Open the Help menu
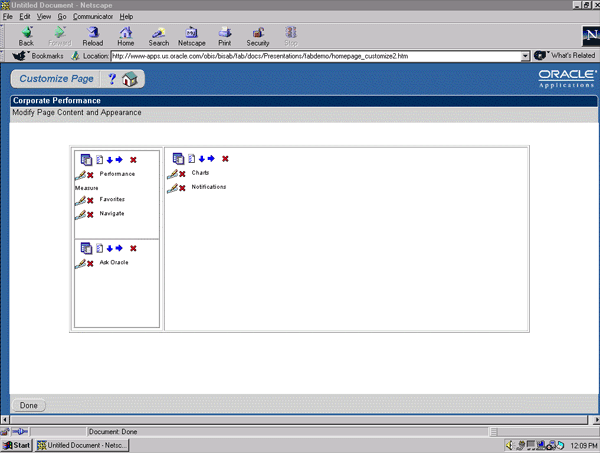 pyautogui.click(x=126, y=16)
